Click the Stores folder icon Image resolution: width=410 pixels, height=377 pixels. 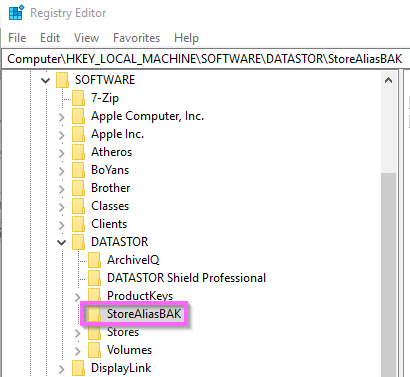coord(94,332)
